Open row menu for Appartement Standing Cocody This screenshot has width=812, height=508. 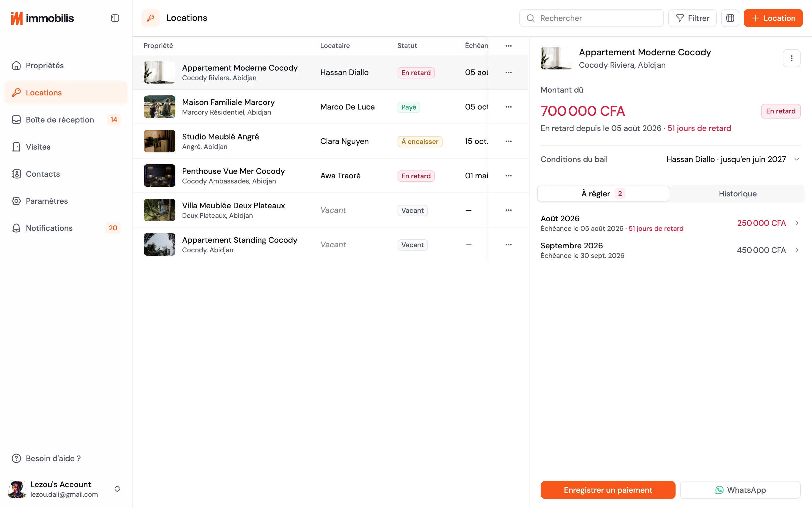508,245
